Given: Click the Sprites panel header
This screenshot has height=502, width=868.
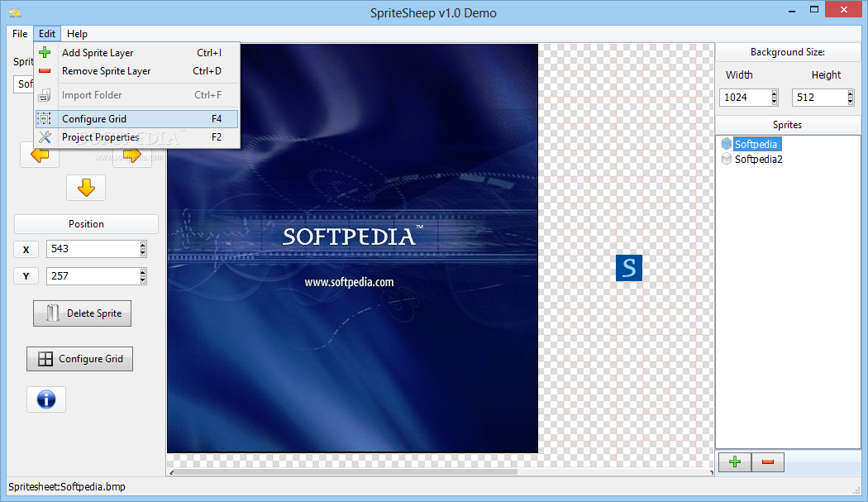Looking at the screenshot, I should click(x=788, y=125).
